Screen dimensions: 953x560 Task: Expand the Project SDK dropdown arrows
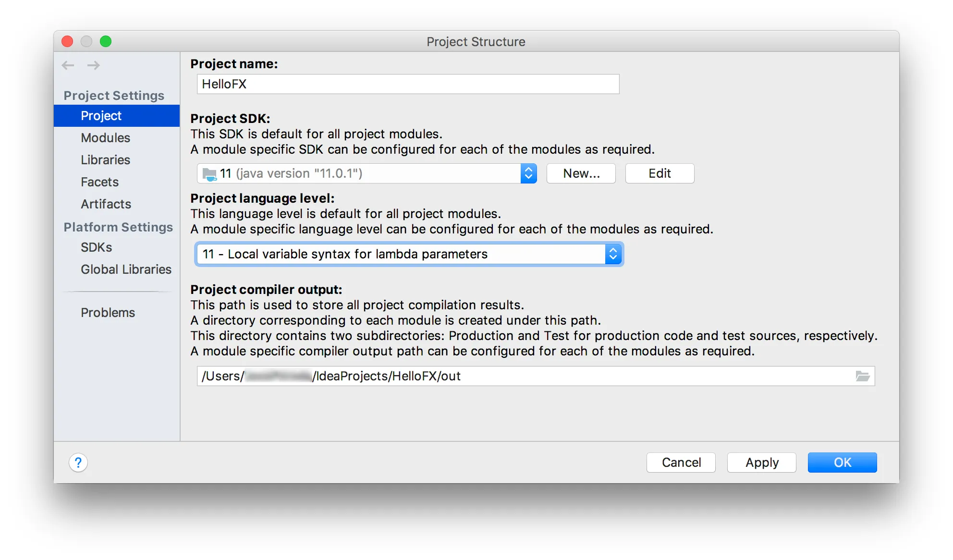(528, 173)
